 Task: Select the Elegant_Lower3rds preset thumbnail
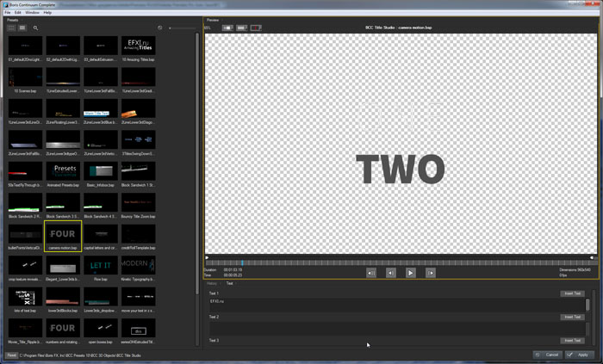pyautogui.click(x=63, y=266)
